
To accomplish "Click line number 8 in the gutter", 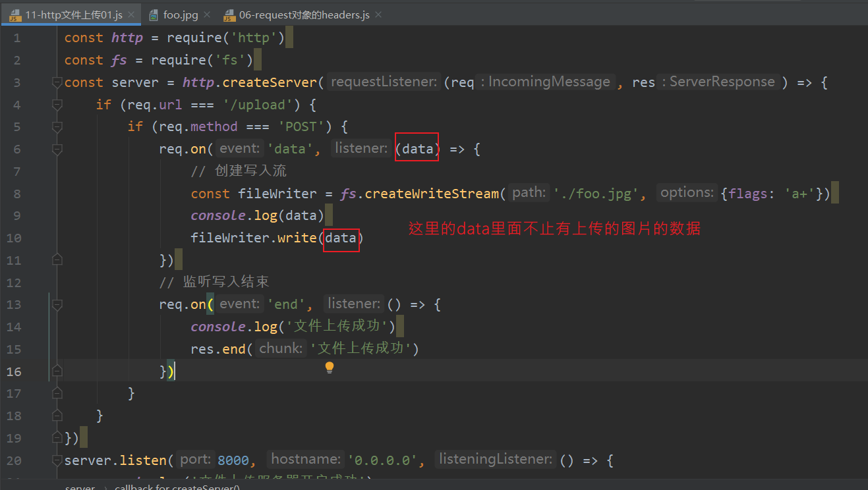I will point(16,194).
